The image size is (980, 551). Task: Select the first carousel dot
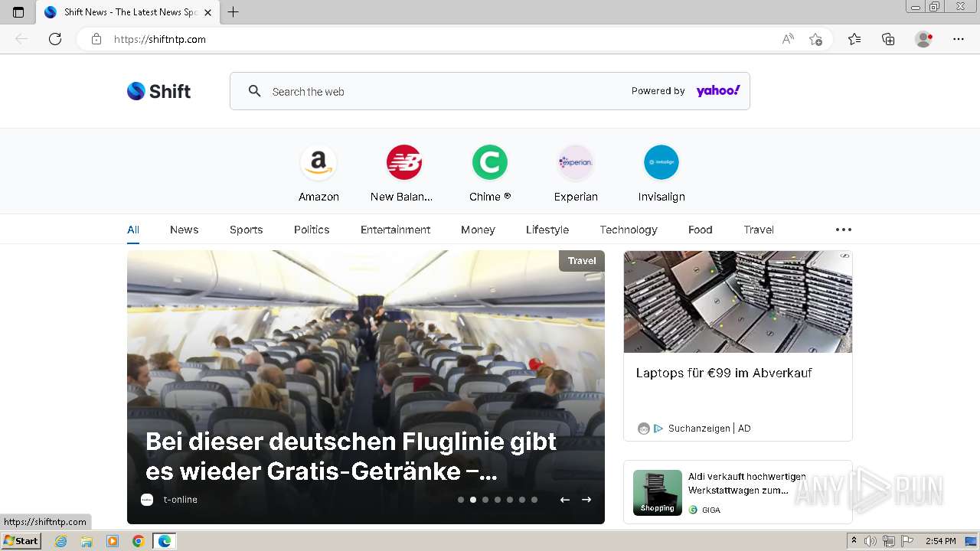[461, 500]
